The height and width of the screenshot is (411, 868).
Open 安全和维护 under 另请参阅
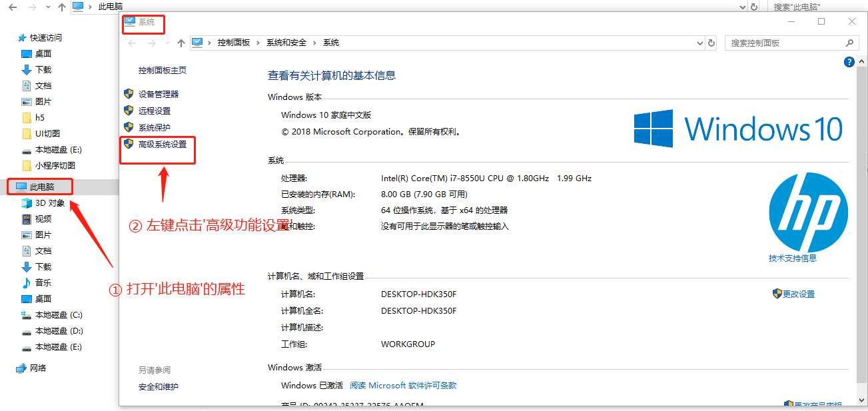pyautogui.click(x=158, y=386)
